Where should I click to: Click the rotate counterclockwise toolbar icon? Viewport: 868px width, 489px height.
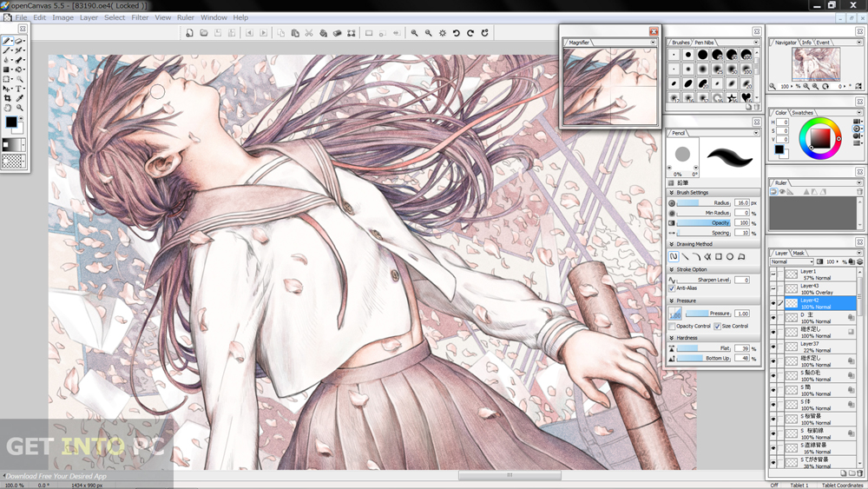pyautogui.click(x=457, y=33)
